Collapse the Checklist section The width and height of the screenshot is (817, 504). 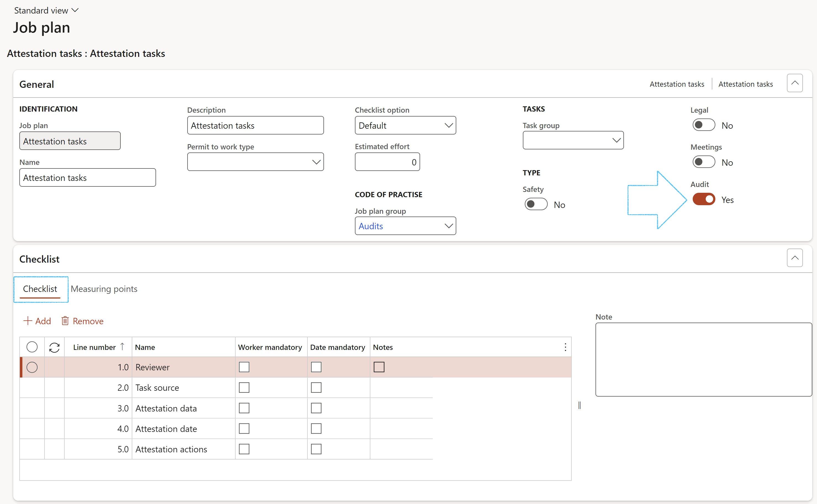[795, 258]
